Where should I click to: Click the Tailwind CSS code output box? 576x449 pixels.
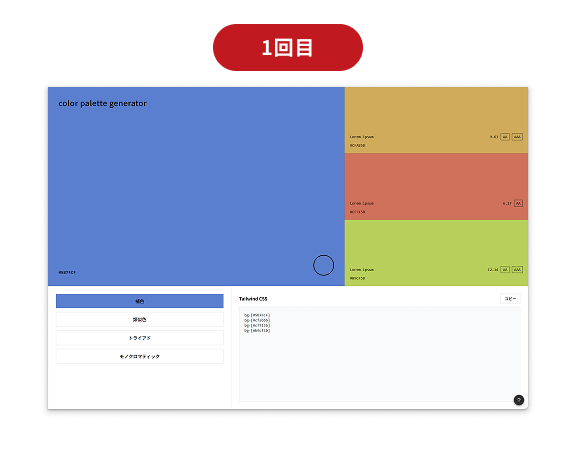click(x=380, y=355)
